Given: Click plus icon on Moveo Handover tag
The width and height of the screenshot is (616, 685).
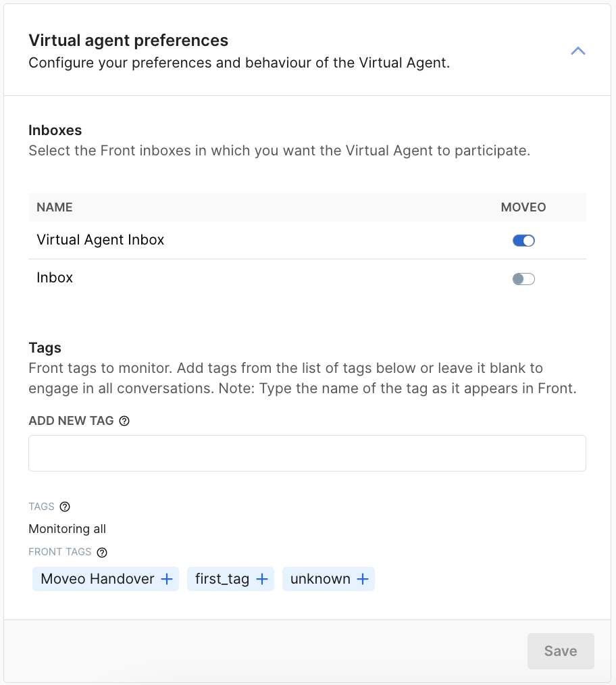Looking at the screenshot, I should (x=167, y=580).
